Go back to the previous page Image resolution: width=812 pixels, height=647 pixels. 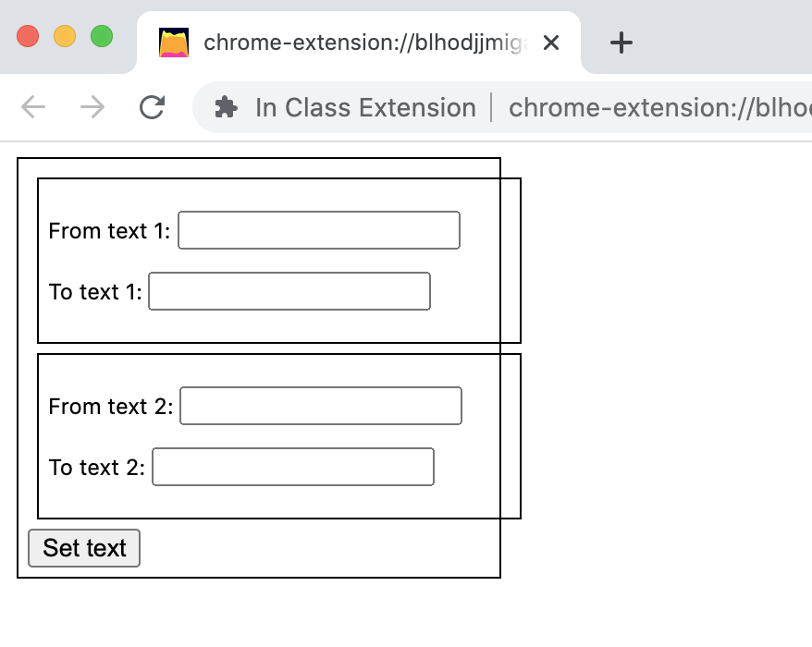[33, 108]
